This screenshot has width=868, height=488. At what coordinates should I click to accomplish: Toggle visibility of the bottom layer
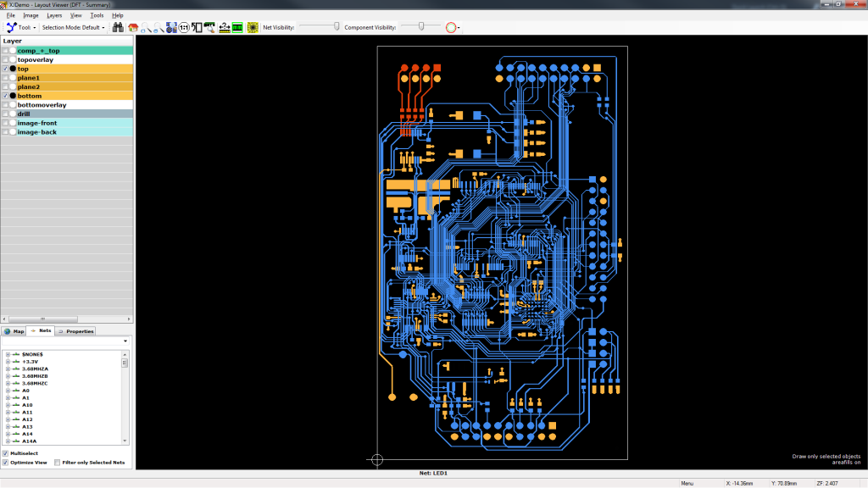point(5,96)
